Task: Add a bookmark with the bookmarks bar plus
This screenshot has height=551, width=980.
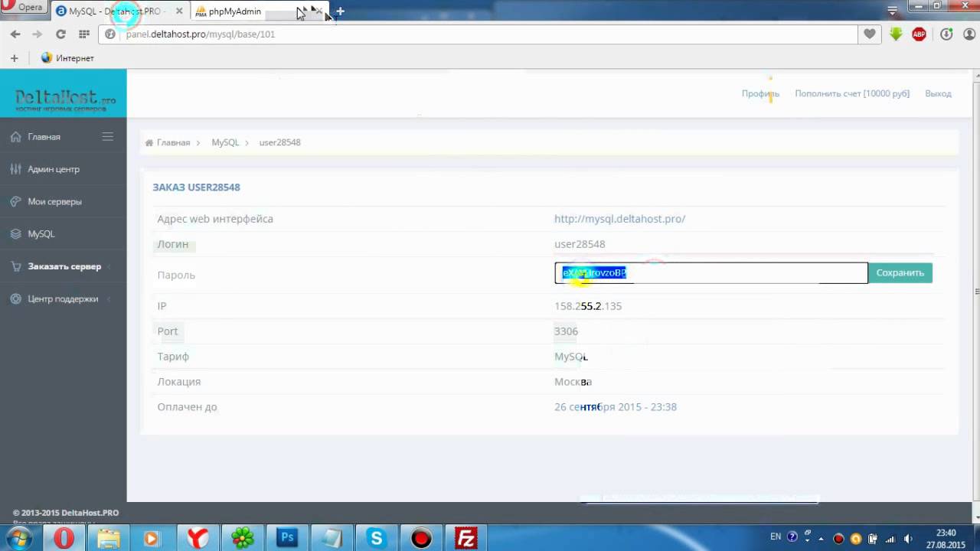Action: coord(14,58)
